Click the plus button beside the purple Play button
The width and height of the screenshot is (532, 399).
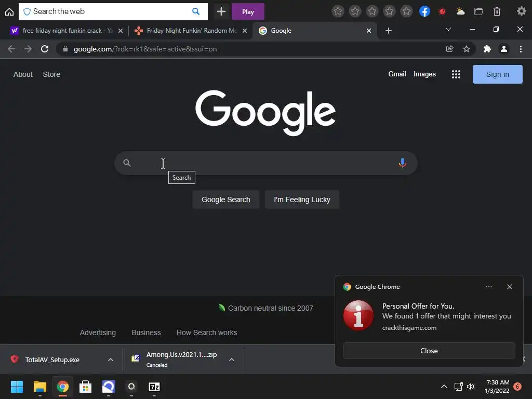(221, 11)
